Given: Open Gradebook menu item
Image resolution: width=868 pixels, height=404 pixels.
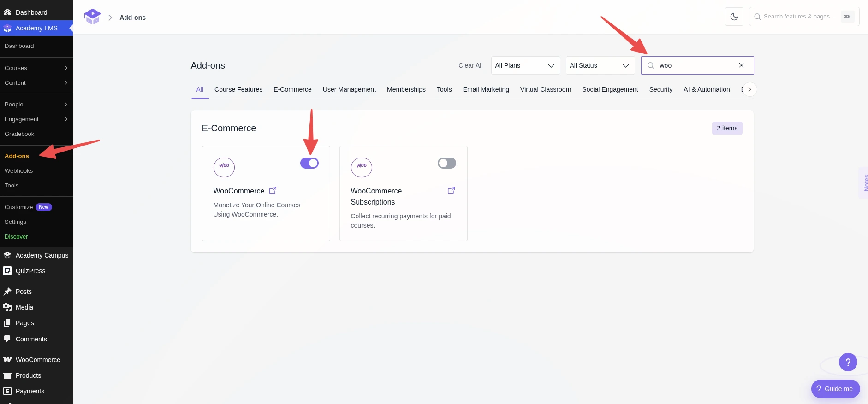Looking at the screenshot, I should tap(19, 134).
